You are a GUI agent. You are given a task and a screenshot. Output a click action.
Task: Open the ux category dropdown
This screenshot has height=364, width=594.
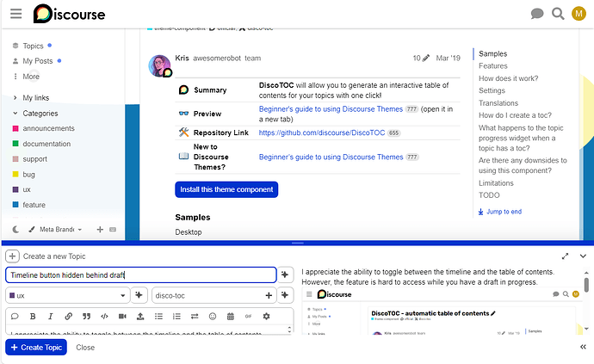pos(68,295)
